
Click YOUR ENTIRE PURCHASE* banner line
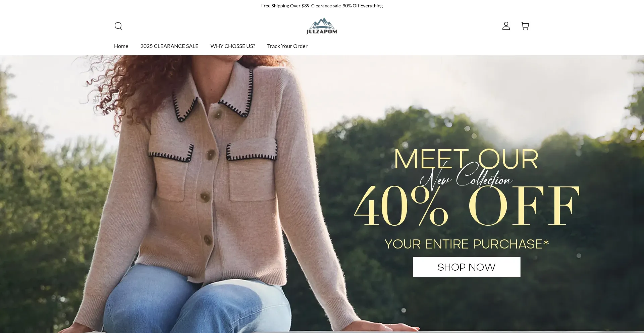tap(467, 244)
